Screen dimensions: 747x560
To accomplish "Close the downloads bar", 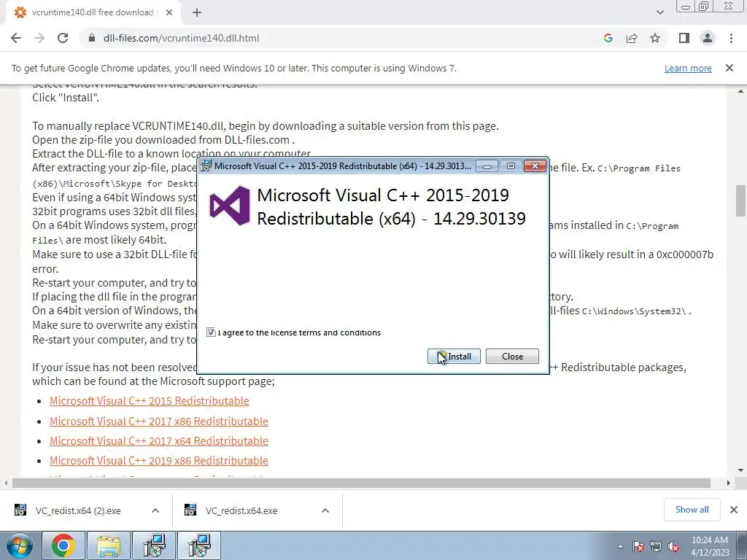I will point(734,510).
